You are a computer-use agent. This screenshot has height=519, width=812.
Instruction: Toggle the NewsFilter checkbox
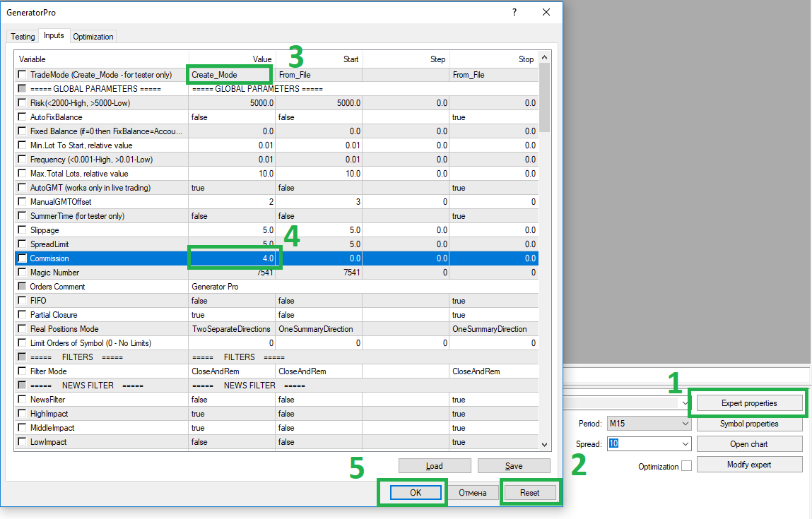[x=23, y=400]
